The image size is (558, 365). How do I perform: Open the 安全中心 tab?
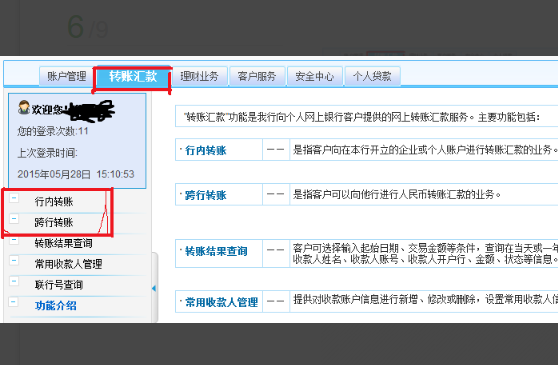(x=315, y=76)
